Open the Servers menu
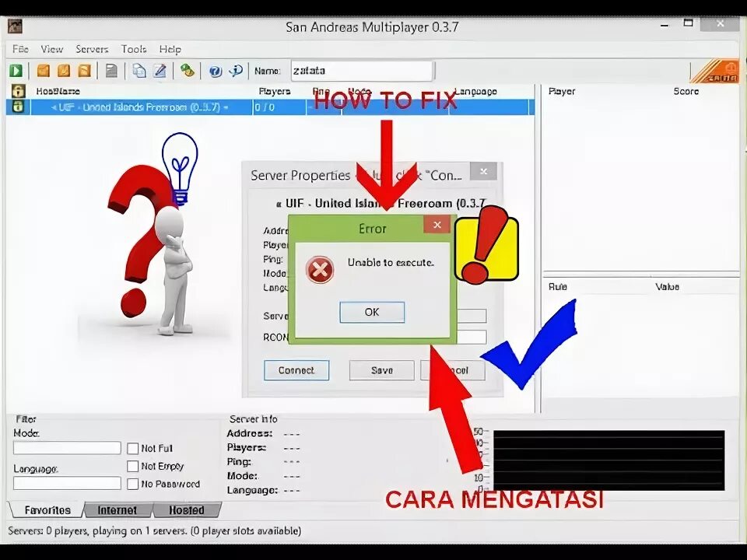Screen dimensions: 747x560 (x=92, y=49)
